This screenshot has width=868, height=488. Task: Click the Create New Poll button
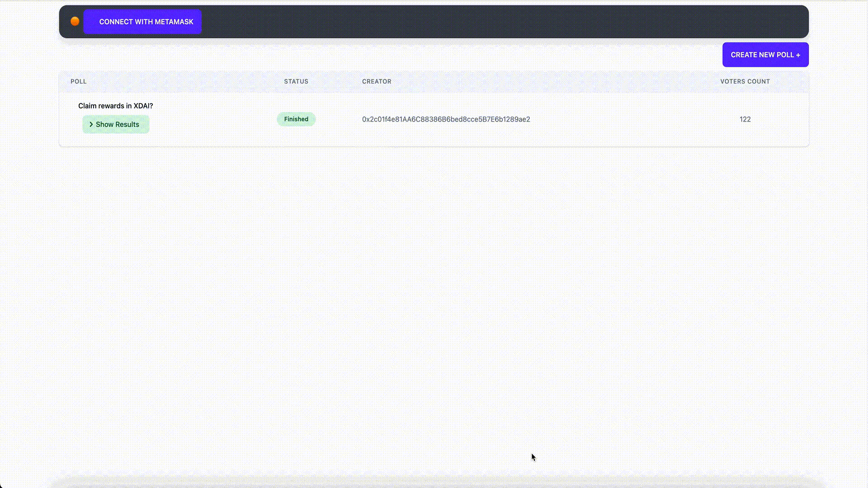(765, 55)
